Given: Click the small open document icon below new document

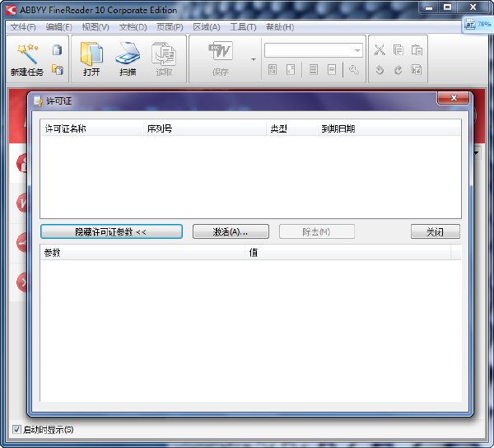Looking at the screenshot, I should (x=58, y=70).
